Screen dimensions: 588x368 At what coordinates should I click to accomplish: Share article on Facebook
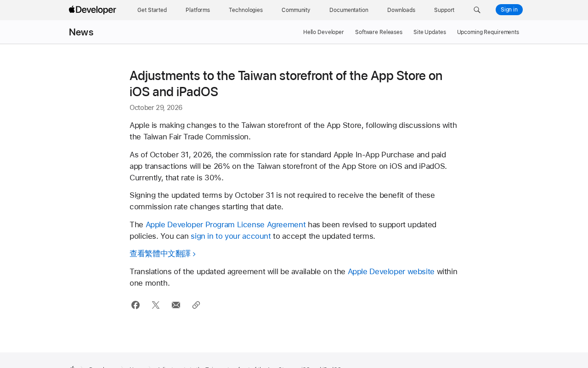pyautogui.click(x=136, y=305)
